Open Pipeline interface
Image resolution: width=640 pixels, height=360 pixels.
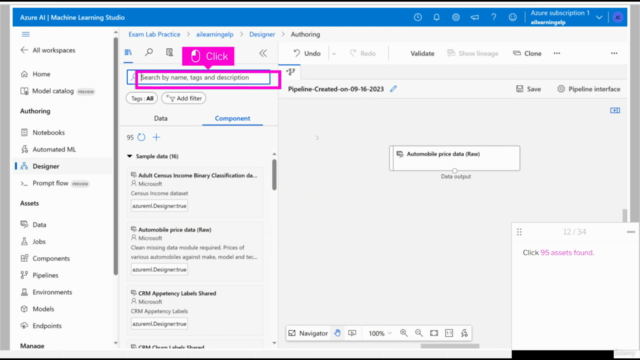[x=589, y=89]
